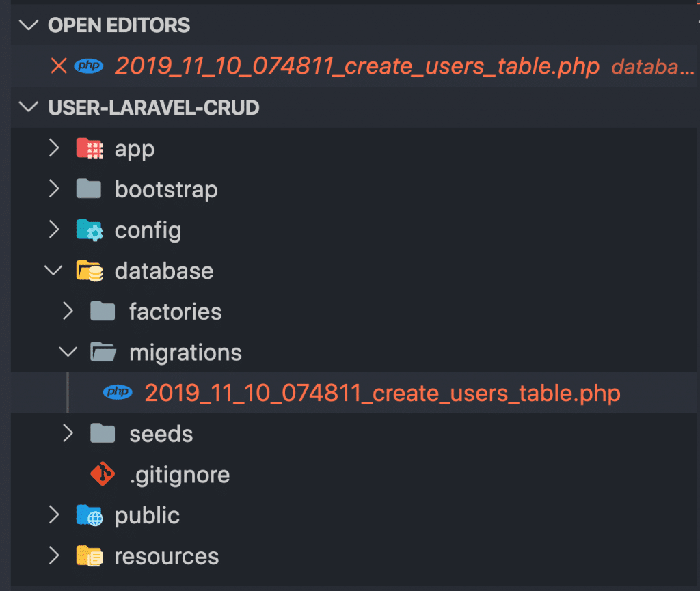The image size is (700, 591).
Task: Collapse the migrations folder chevron
Action: (x=68, y=352)
